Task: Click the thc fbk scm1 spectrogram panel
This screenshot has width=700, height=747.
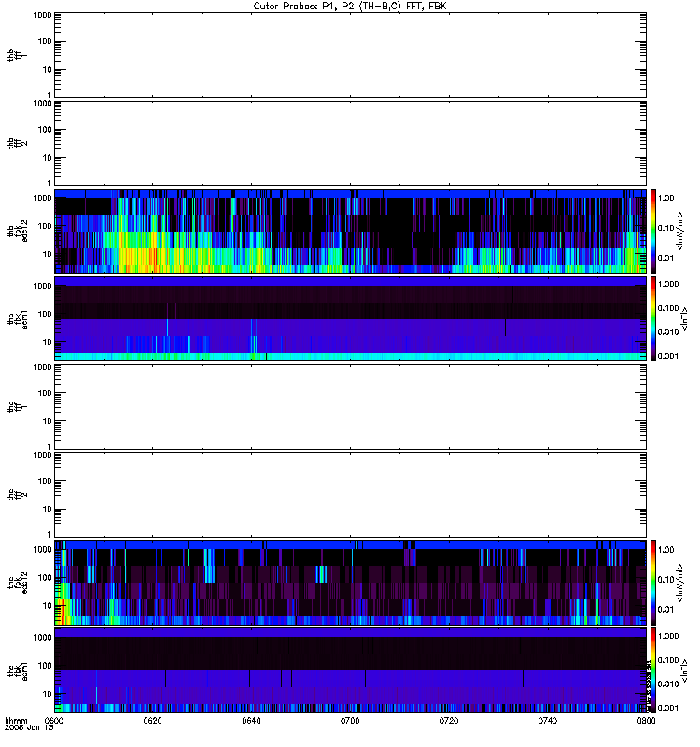Action: click(351, 670)
